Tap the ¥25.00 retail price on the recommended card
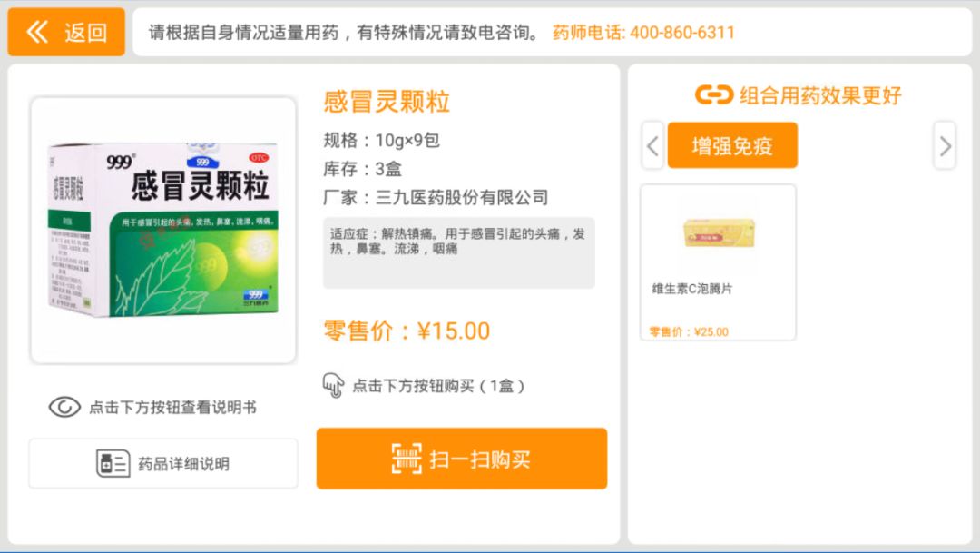Screen dimensions: 980x553 tap(689, 331)
